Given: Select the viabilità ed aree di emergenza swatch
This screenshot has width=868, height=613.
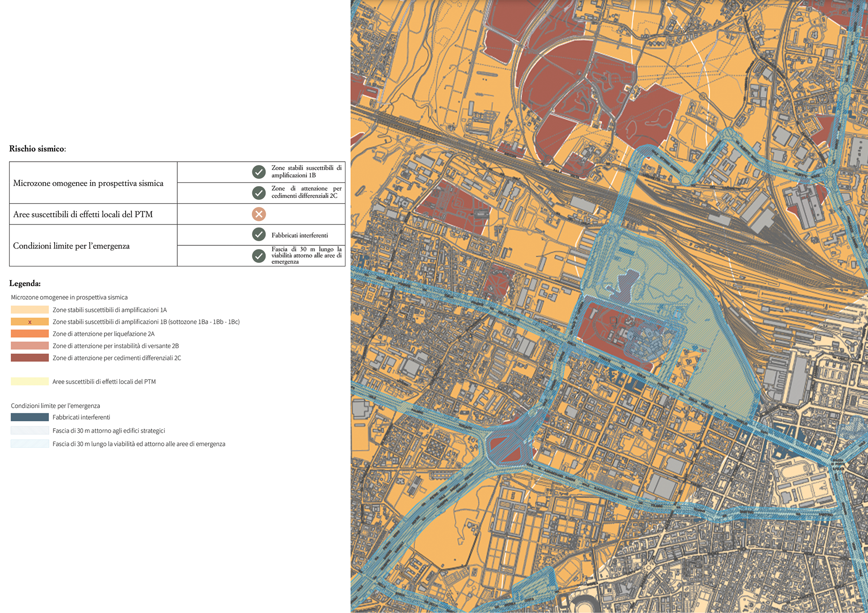Looking at the screenshot, I should (x=30, y=444).
